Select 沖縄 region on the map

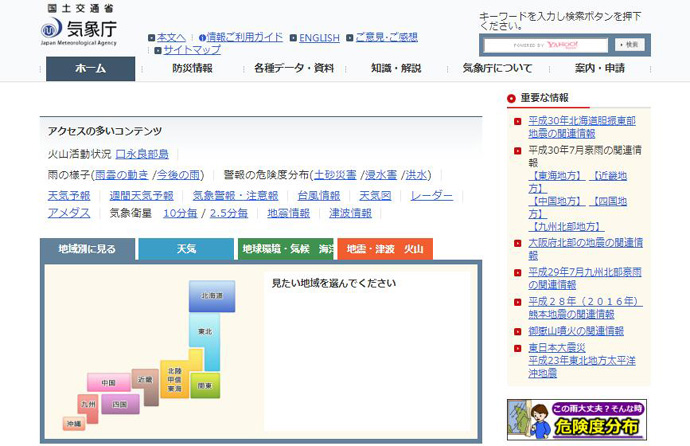74,424
